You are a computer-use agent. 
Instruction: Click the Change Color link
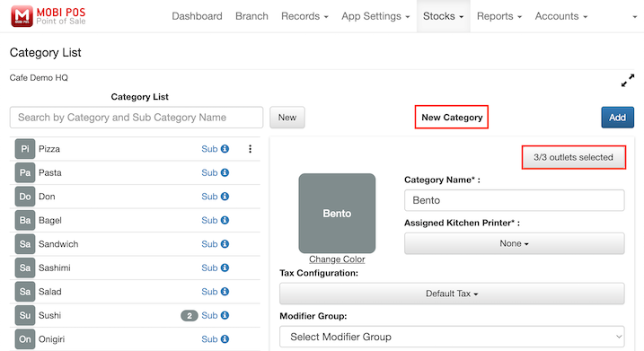[337, 259]
